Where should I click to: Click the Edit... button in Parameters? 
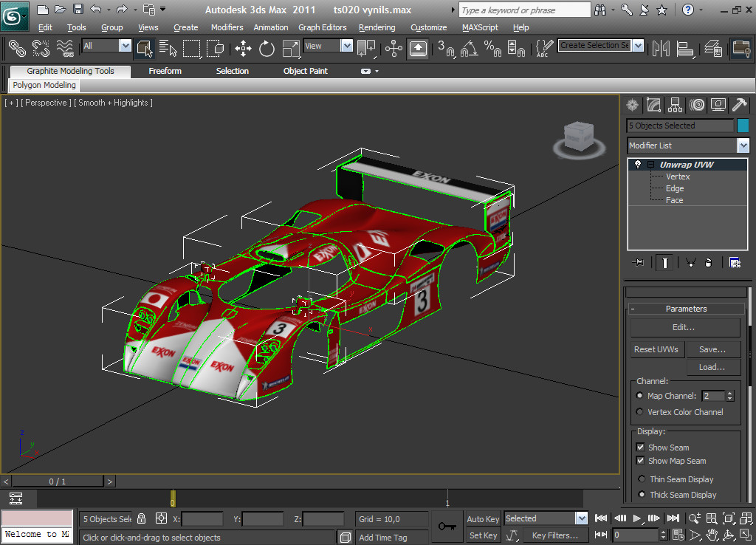(685, 327)
